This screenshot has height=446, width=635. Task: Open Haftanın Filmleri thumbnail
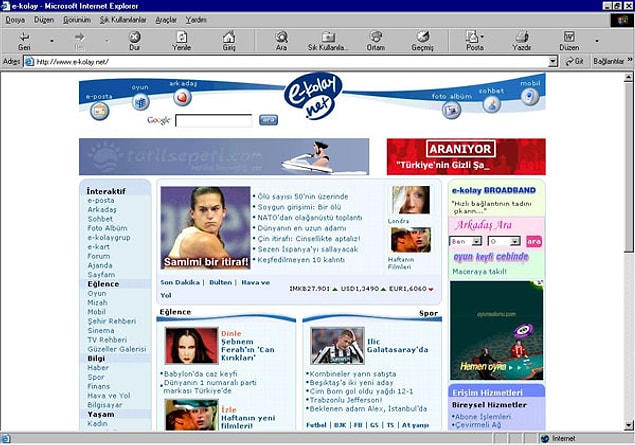411,240
